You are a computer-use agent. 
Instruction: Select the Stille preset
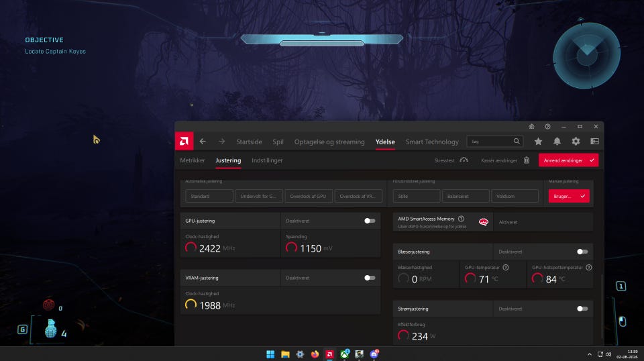pyautogui.click(x=417, y=197)
